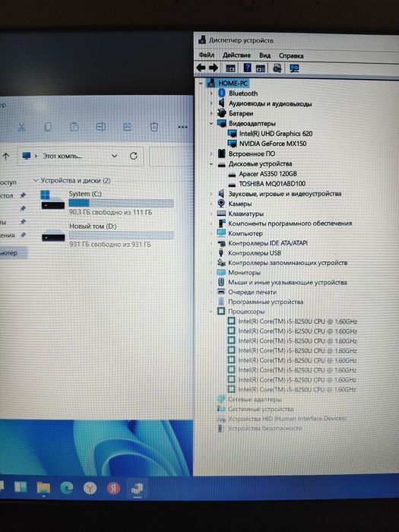Viewport: 399px width, 532px height.
Task: Click the blue question-mark Help toolbar icon
Action: pyautogui.click(x=247, y=68)
